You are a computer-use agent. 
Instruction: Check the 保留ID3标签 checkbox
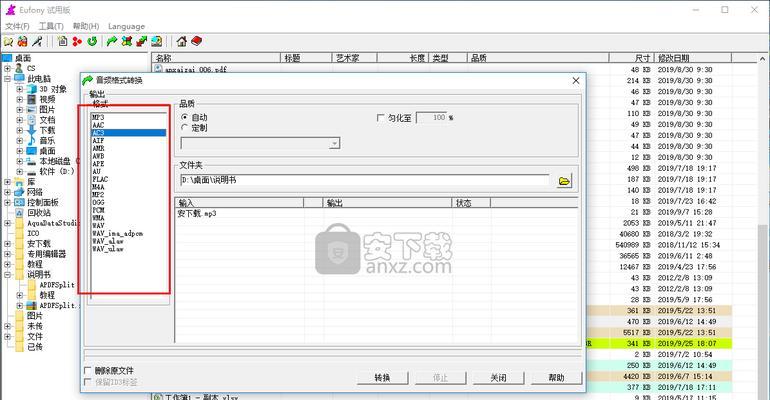(88, 382)
